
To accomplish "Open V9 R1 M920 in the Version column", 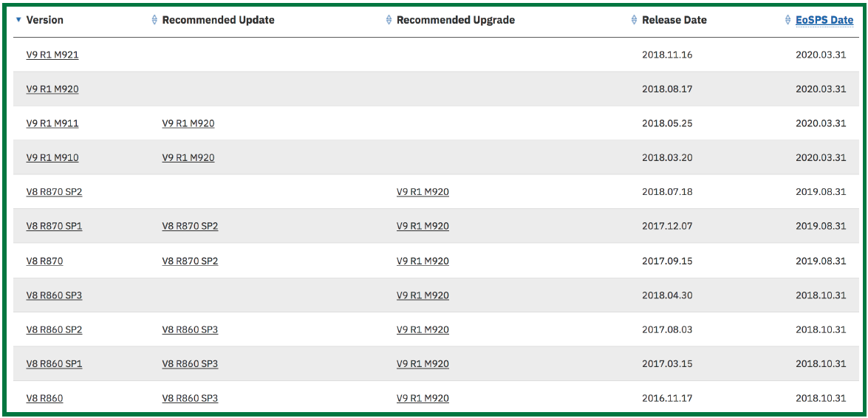I will tap(52, 89).
